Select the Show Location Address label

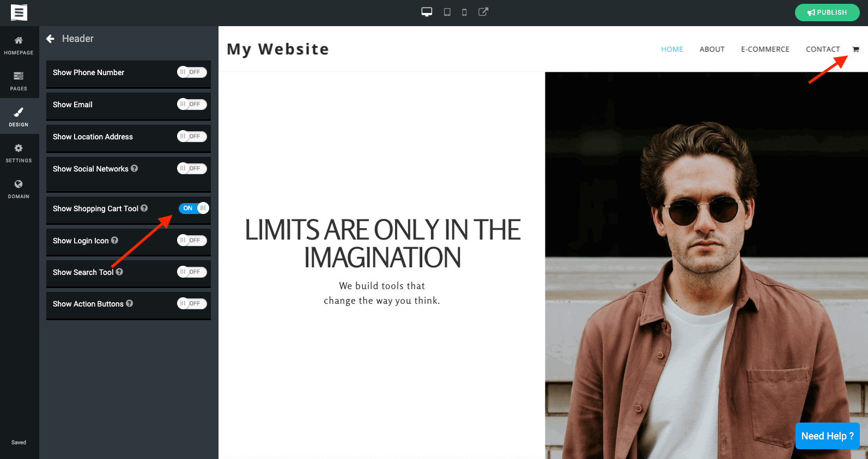tap(93, 137)
